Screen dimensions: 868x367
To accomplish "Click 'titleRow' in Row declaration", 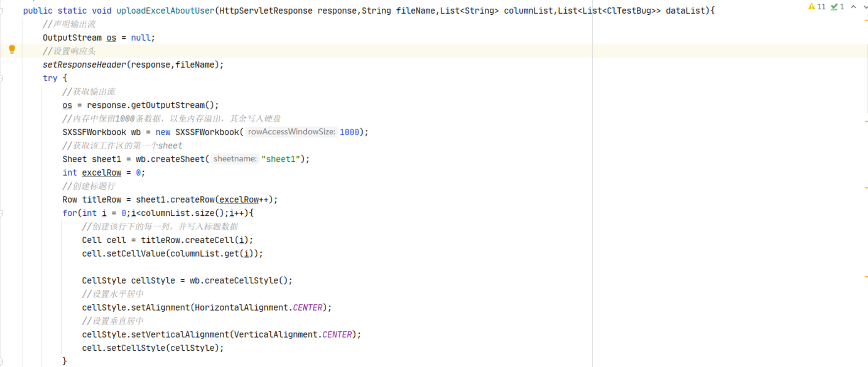I will pyautogui.click(x=102, y=200).
